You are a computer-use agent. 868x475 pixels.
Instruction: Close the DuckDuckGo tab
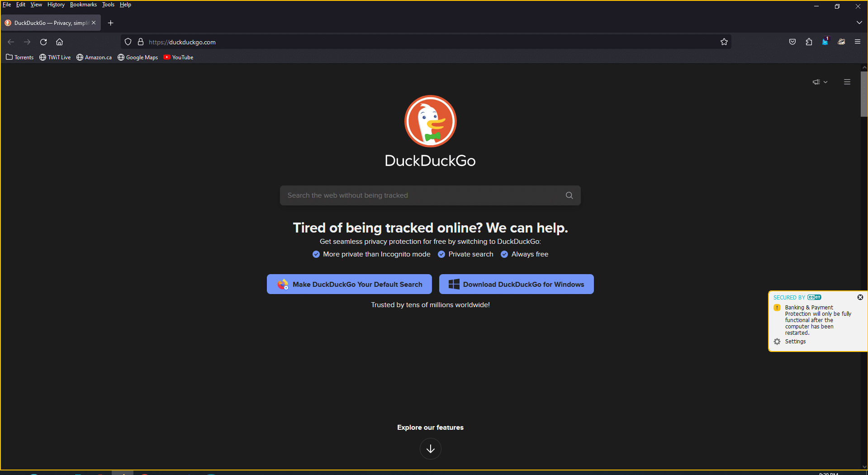click(x=94, y=23)
